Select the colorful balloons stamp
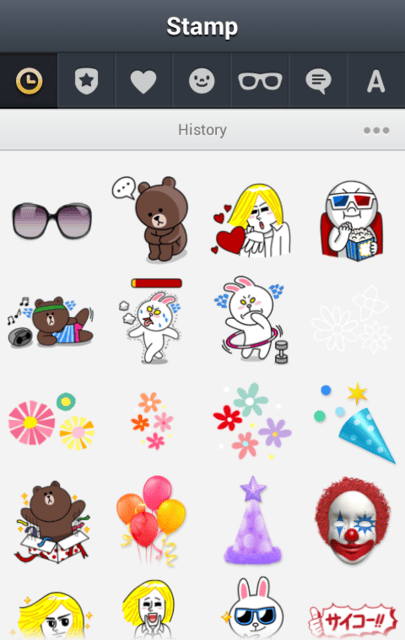Image resolution: width=405 pixels, height=640 pixels. click(151, 521)
